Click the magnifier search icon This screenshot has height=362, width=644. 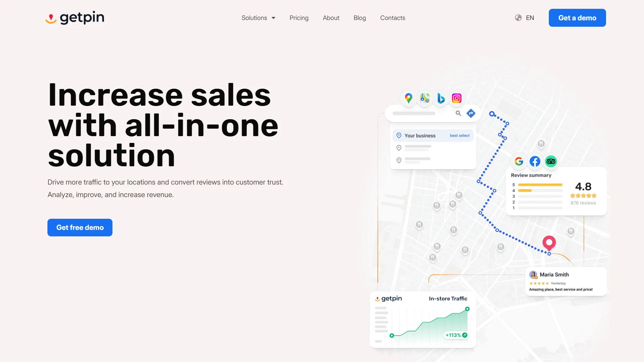458,113
